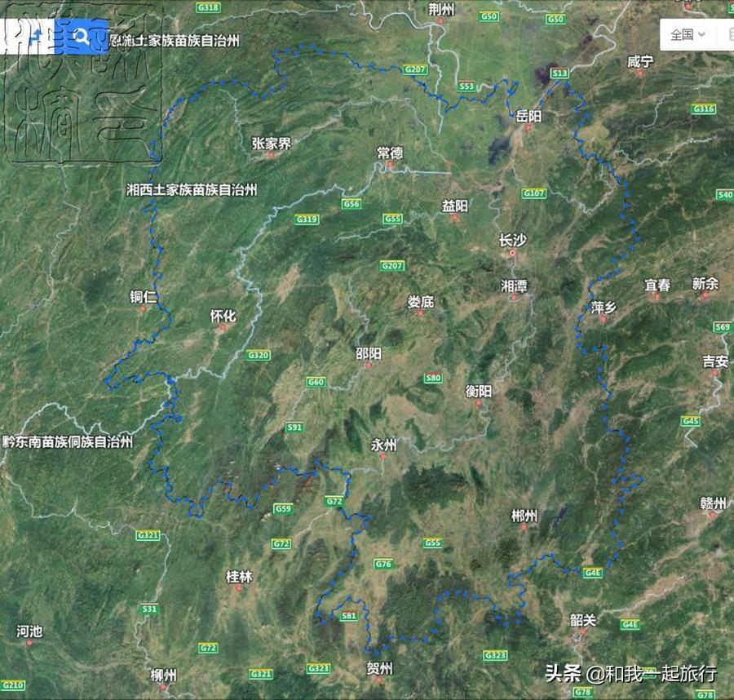Click the 赣州 city label

coord(713,503)
